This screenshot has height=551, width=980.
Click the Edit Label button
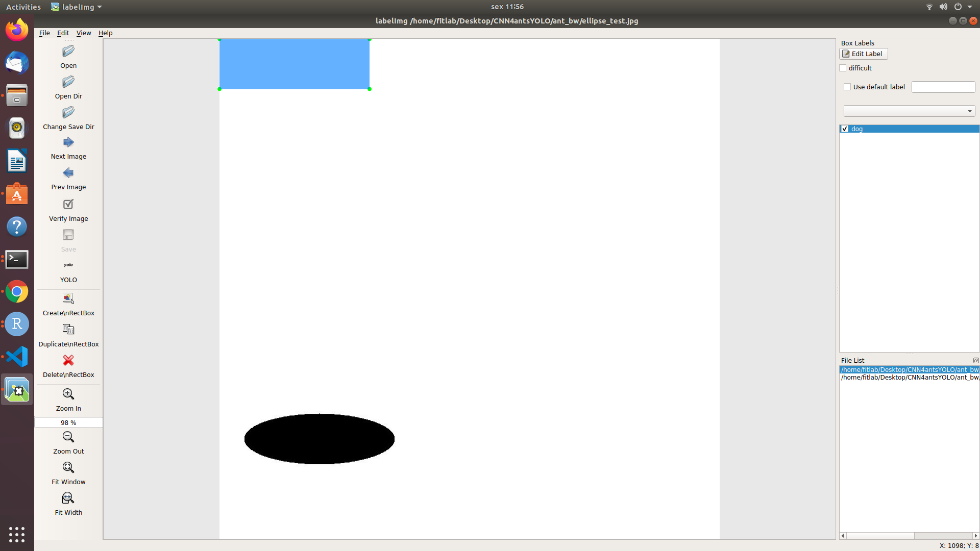863,54
